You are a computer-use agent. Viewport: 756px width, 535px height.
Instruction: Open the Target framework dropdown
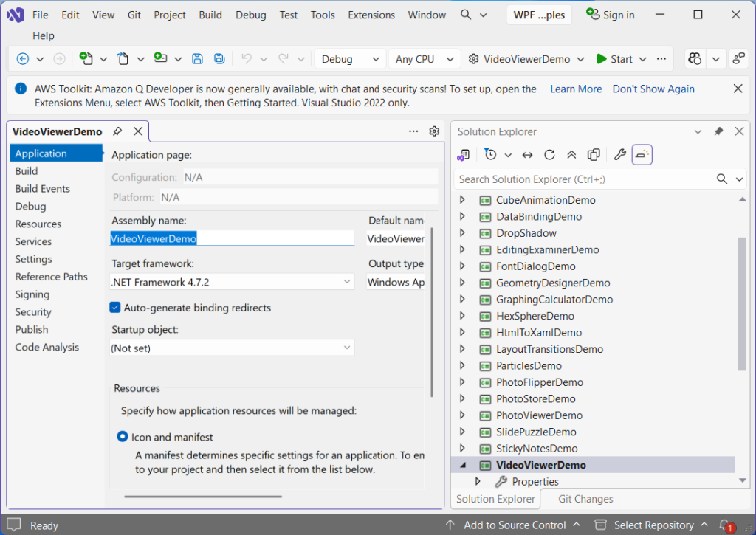click(x=346, y=281)
